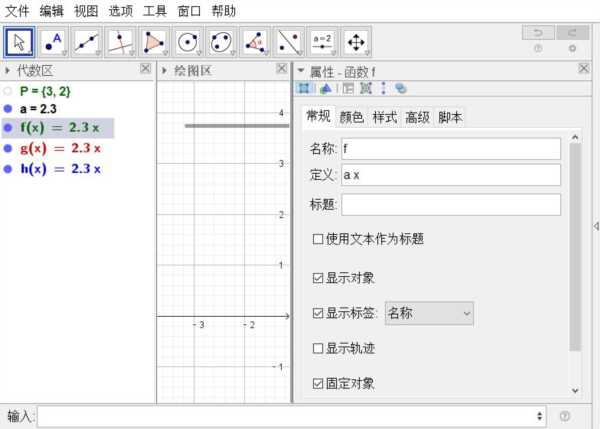Expand the 代数区 style bar triangle
Screen dimensions: 600x429
[x=7, y=70]
